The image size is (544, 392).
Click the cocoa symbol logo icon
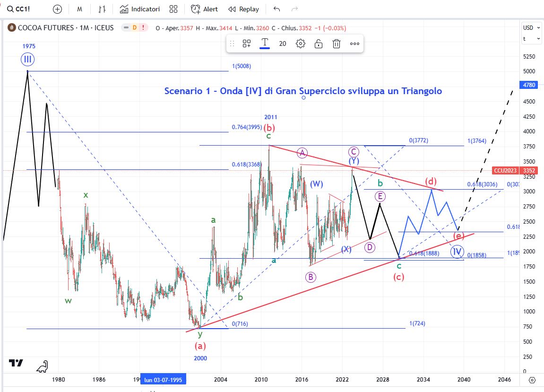tap(12, 27)
